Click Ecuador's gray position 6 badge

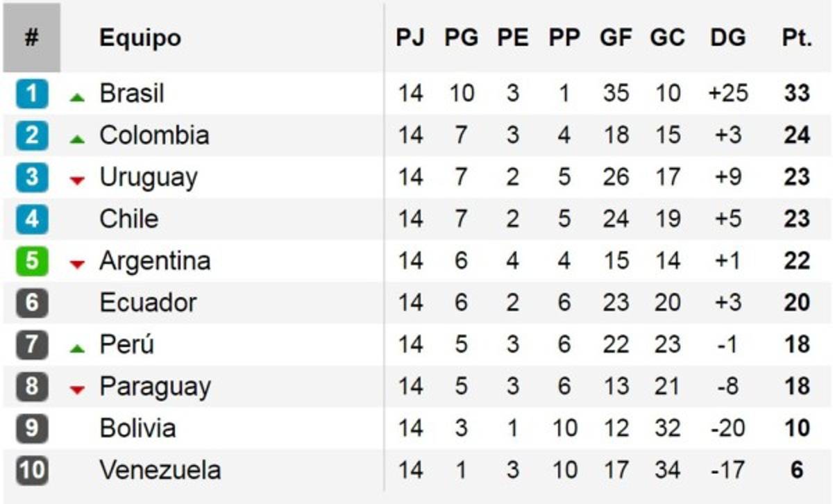point(32,303)
